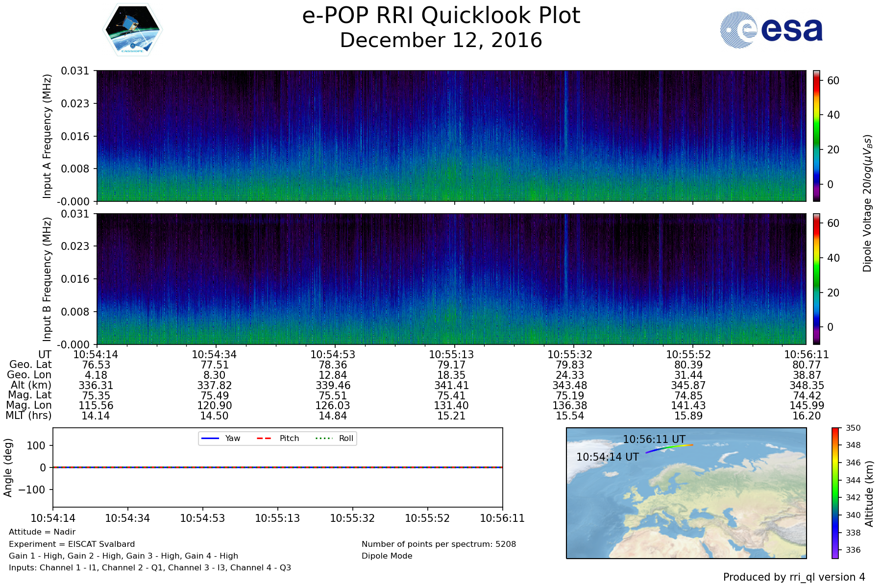This screenshot has height=588, width=882.
Task: Click the Input A spectrogram panel
Action: coord(451,136)
